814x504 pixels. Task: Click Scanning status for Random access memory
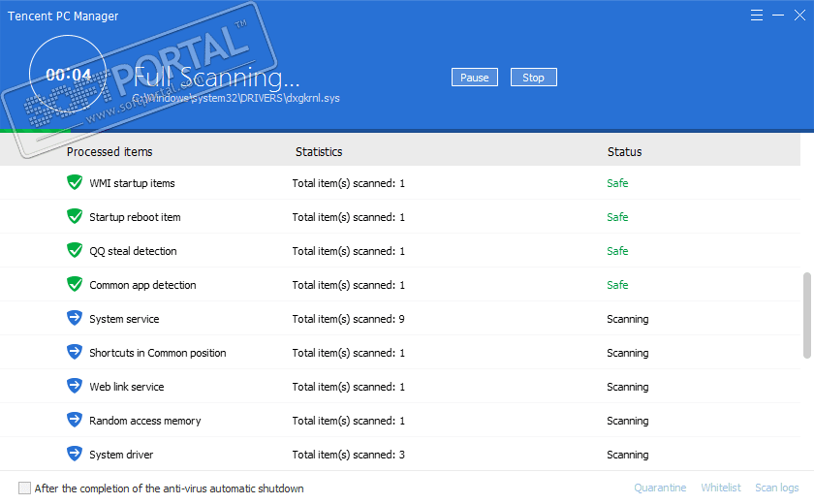pyautogui.click(x=628, y=421)
